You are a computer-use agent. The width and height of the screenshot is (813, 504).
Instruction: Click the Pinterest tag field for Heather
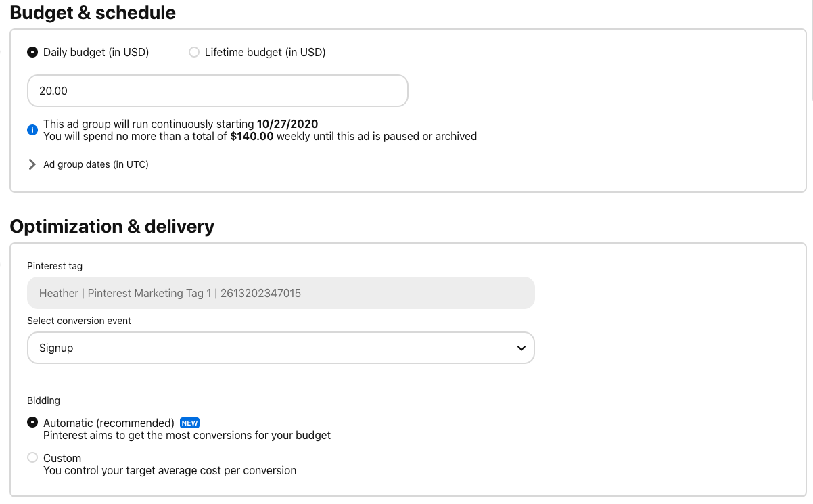point(281,292)
